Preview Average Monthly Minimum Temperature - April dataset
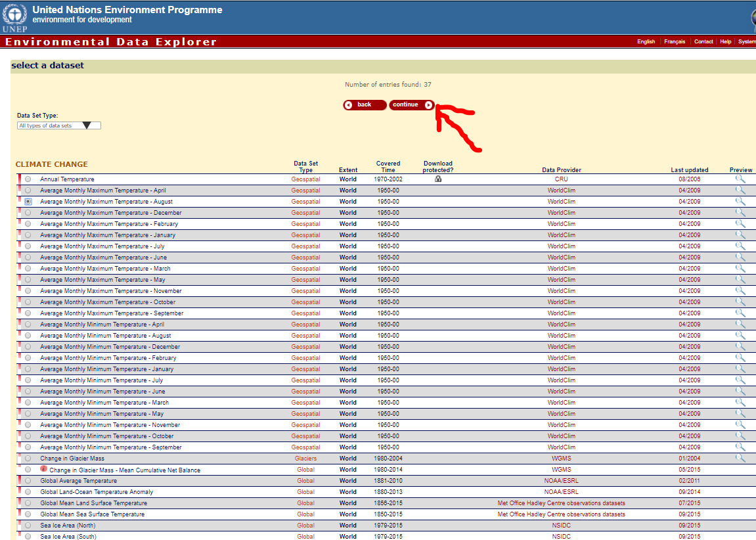The height and width of the screenshot is (540, 756). point(740,324)
